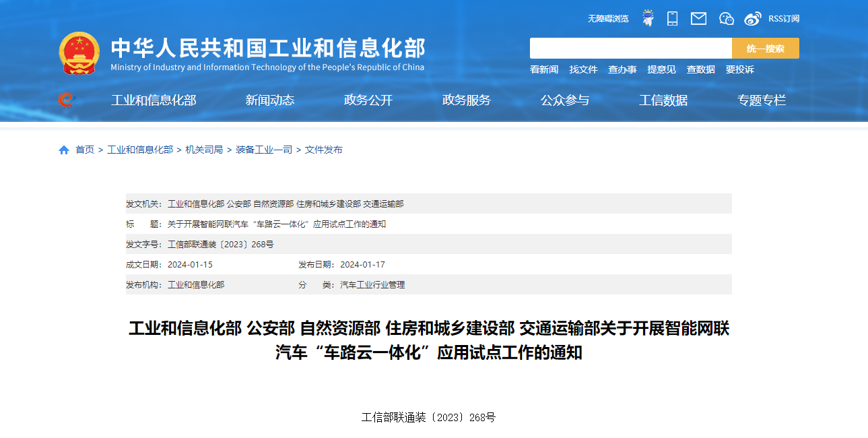Click the 无障碍浏览 accessibility link
This screenshot has width=868, height=438.
pyautogui.click(x=607, y=19)
